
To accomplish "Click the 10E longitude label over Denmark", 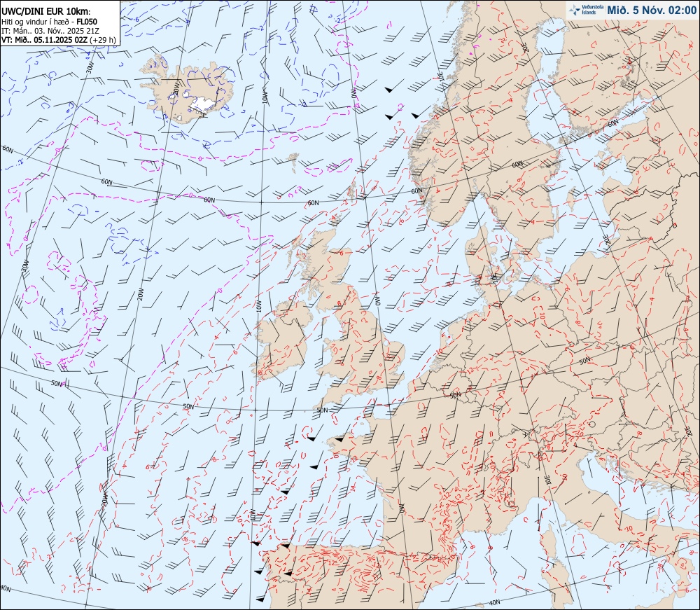I will coord(493,278).
